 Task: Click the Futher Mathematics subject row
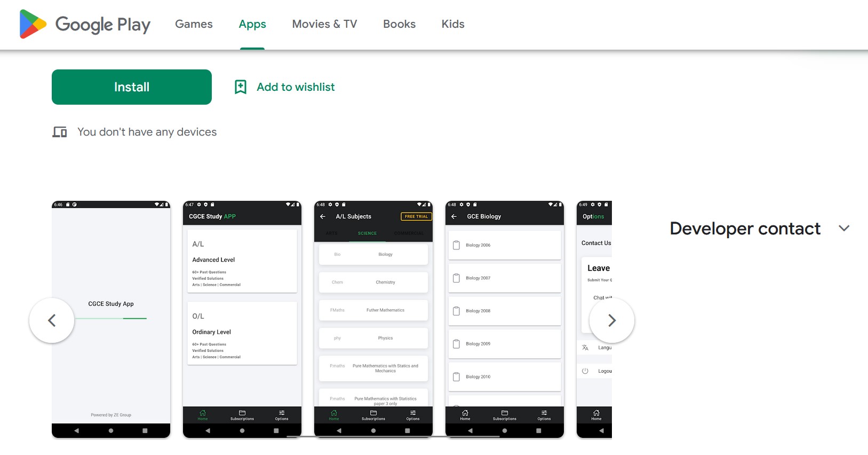coord(373,310)
